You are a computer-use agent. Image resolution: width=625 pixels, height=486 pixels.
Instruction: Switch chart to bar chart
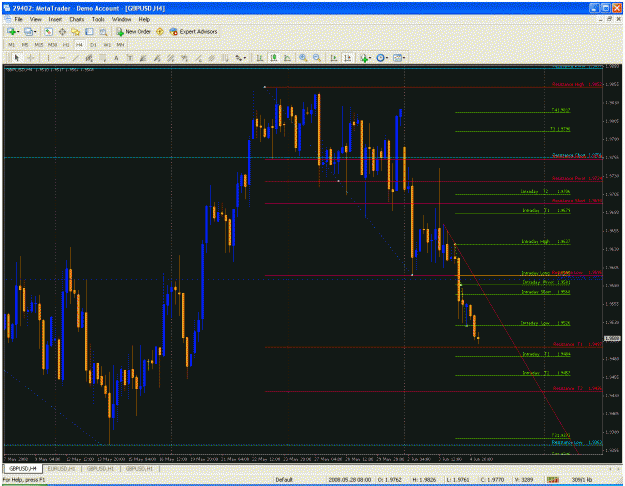point(259,58)
